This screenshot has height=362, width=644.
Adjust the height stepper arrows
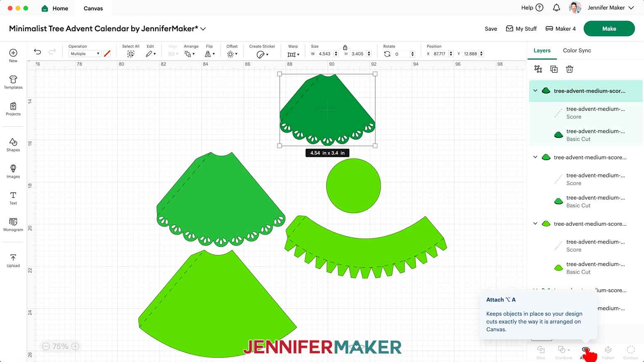[x=369, y=54]
